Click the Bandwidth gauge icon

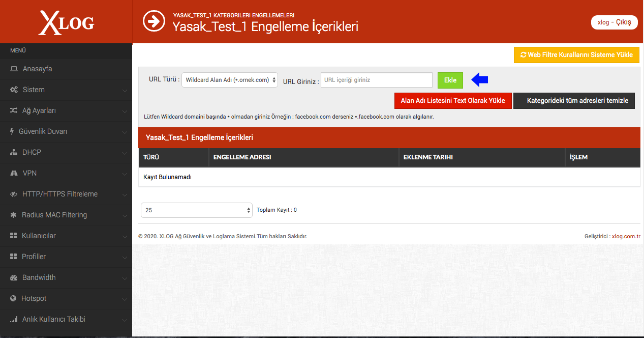pyautogui.click(x=14, y=277)
